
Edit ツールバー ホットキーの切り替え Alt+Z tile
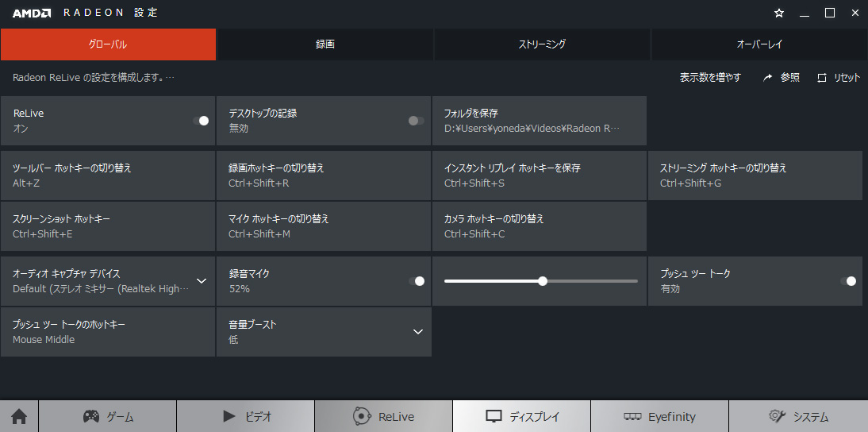tap(108, 175)
